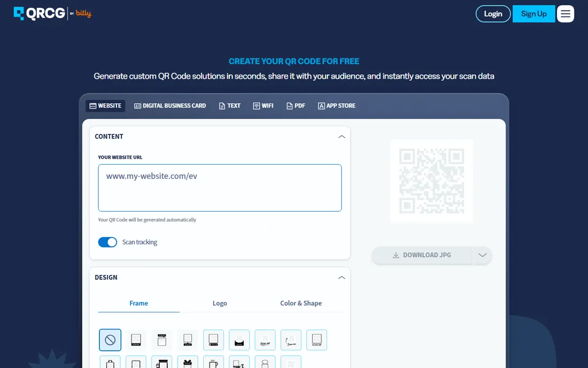Choose the coffee mug frame
Image resolution: width=588 pixels, height=368 pixels.
point(213,362)
